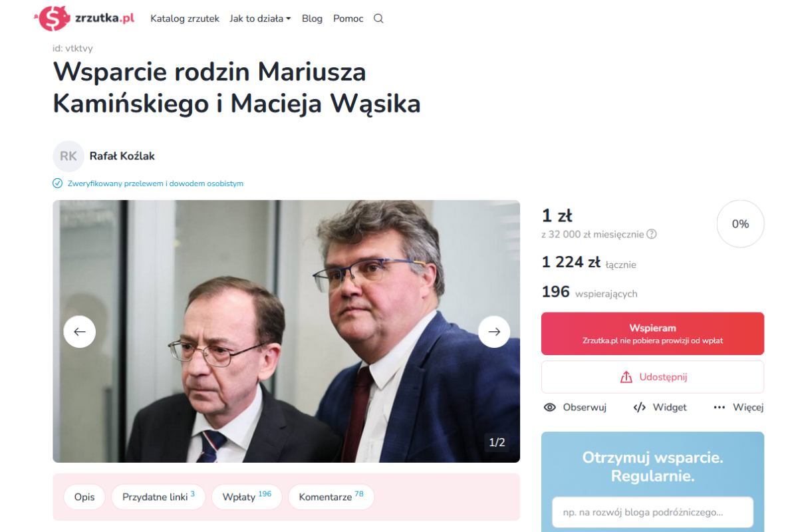Viewport: 798px width, 532px height.
Task: Open Katalog zrzutek in navigation
Action: tap(185, 19)
